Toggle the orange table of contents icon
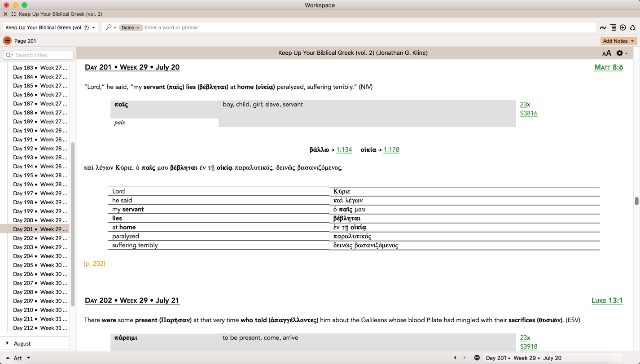This screenshot has height=364, width=640. point(7,41)
